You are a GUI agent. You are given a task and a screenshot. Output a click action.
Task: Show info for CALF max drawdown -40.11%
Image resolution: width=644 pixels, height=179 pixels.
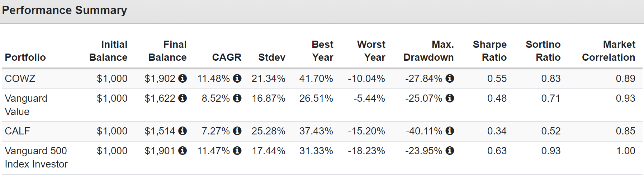(450, 131)
